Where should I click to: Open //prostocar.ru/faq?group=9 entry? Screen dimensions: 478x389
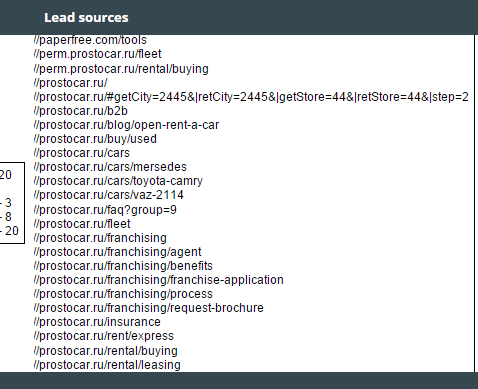click(x=105, y=210)
